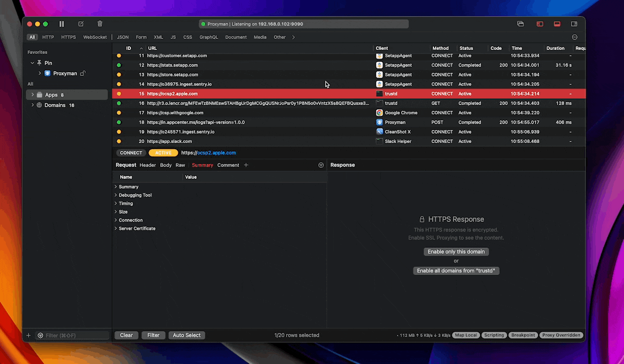Click the unlock icon next to Proxyman pin
624x364 pixels.
click(83, 73)
